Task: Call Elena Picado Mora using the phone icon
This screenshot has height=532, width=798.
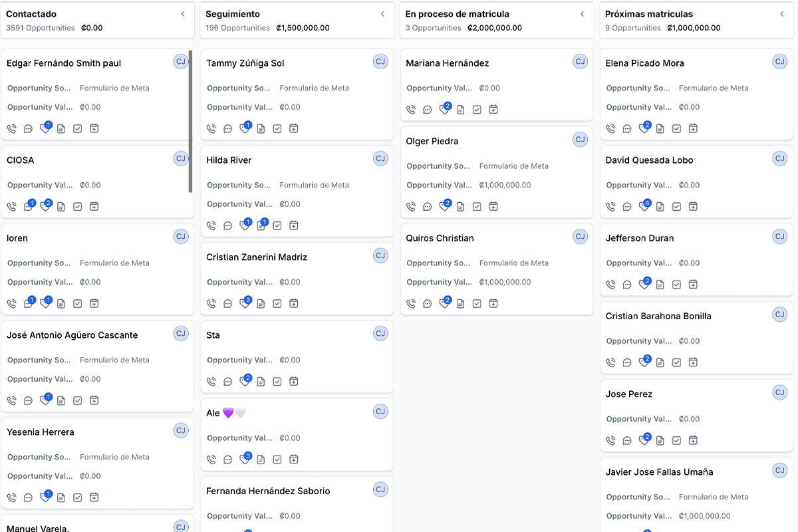Action: [610, 128]
